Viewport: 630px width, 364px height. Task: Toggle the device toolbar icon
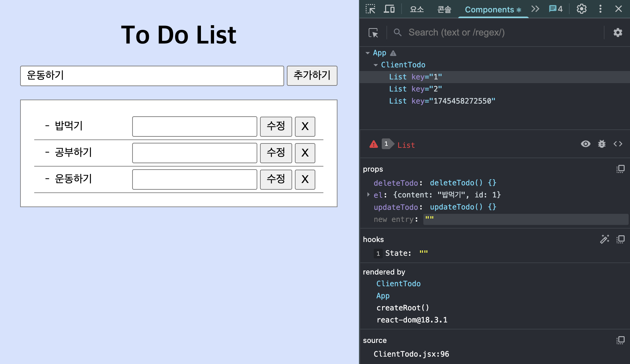pyautogui.click(x=389, y=9)
